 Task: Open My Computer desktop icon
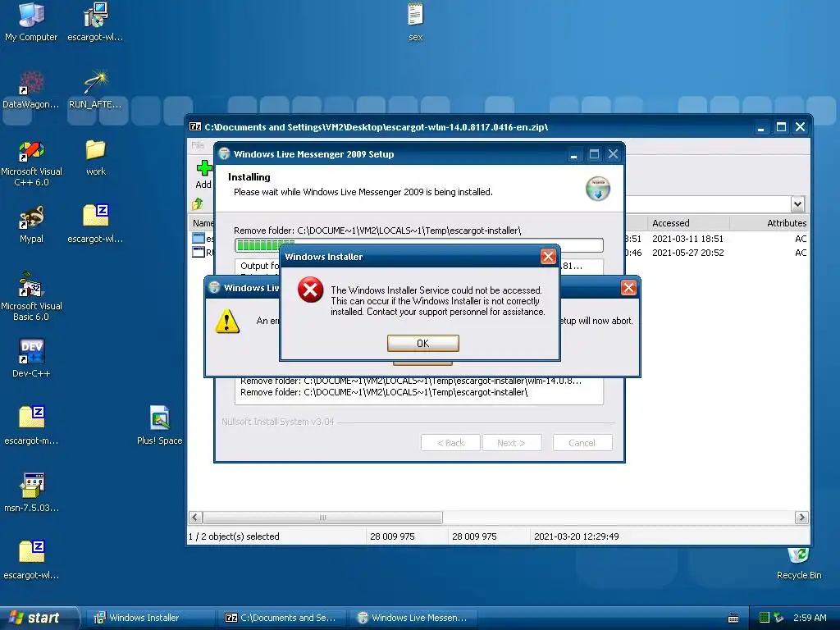click(31, 21)
